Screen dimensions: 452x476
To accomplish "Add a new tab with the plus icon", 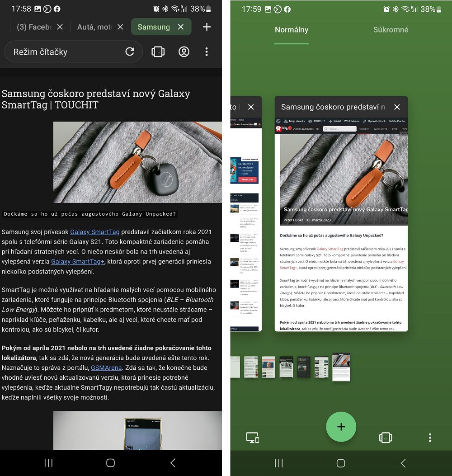I will pyautogui.click(x=207, y=27).
